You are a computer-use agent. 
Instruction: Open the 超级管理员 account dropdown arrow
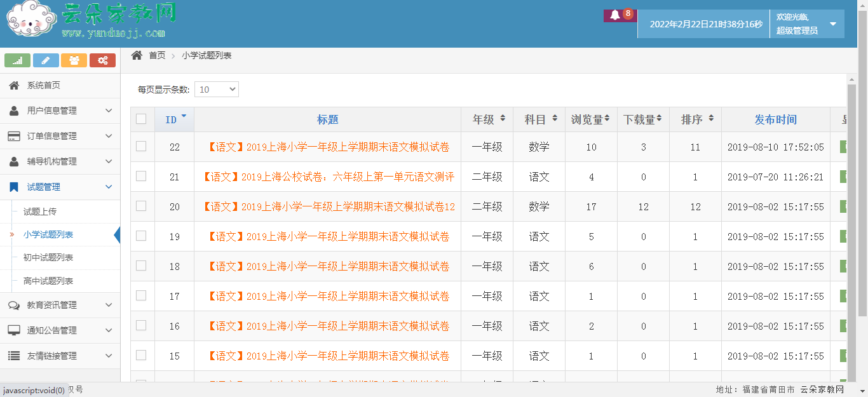832,25
